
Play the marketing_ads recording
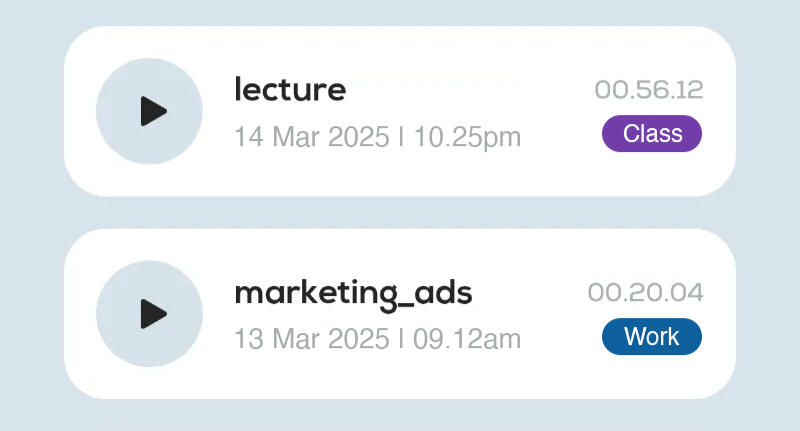149,314
